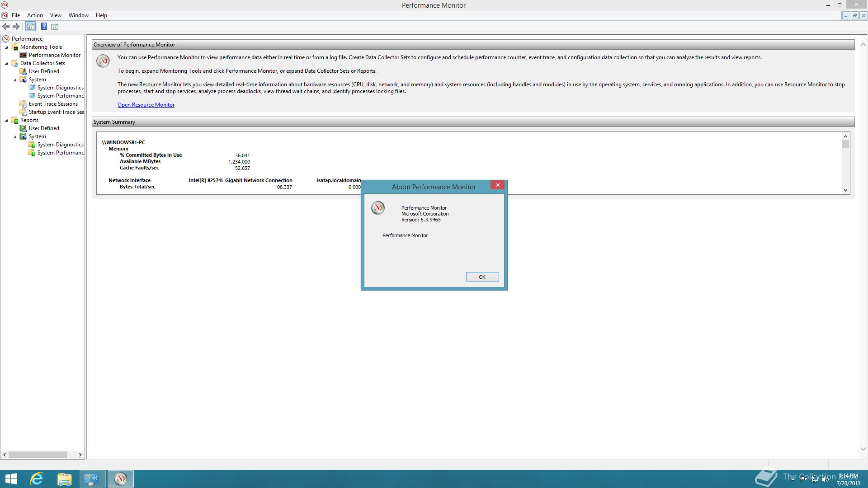The height and width of the screenshot is (488, 868).
Task: Click the Performance Monitor taskbar icon
Action: 121,479
